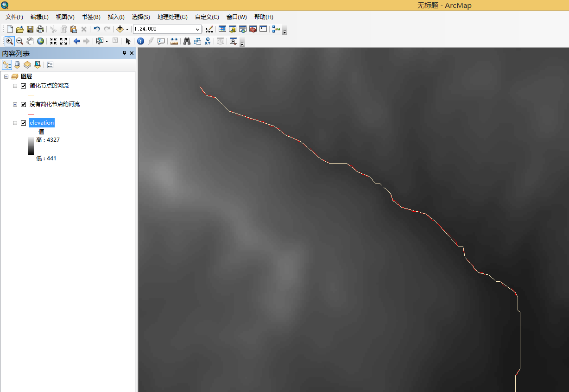The image size is (569, 392).
Task: Open the Add Data dropdown arrow
Action: pyautogui.click(x=127, y=29)
